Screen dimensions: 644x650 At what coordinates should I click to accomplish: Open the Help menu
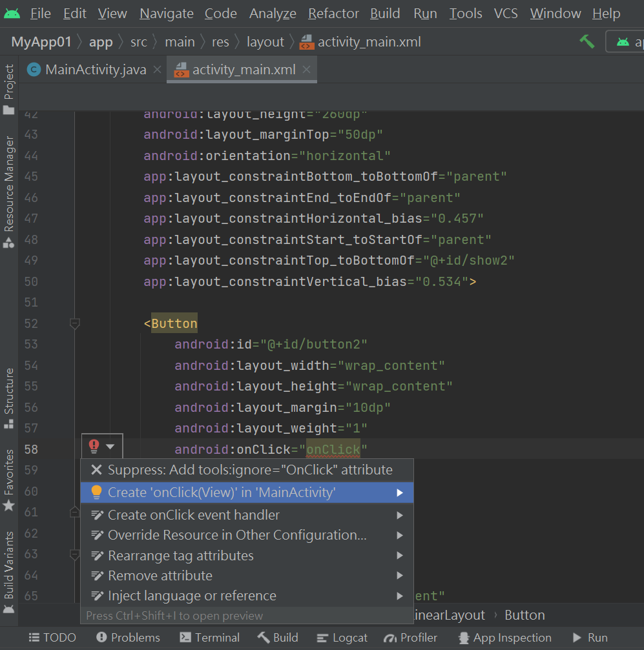(607, 14)
